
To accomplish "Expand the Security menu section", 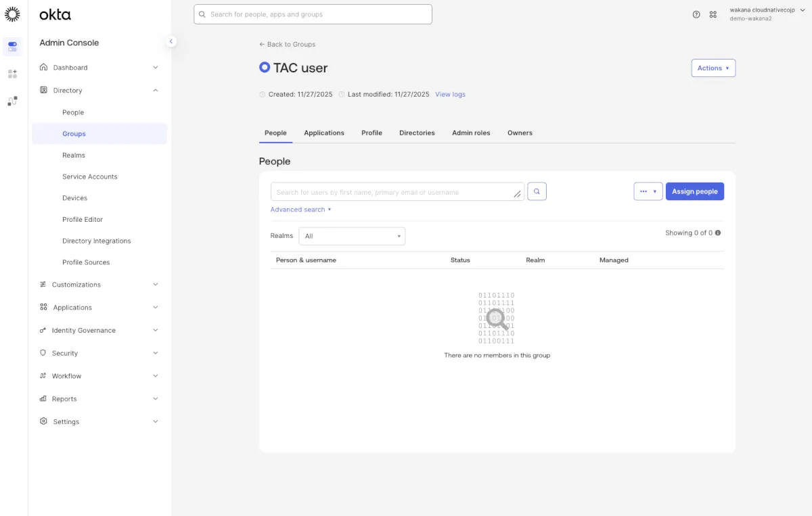I will 99,353.
